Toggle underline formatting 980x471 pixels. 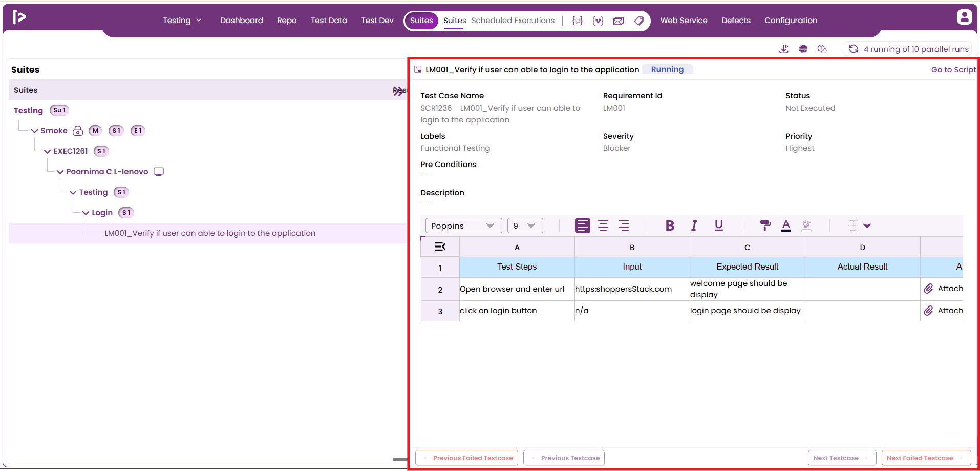pos(719,226)
